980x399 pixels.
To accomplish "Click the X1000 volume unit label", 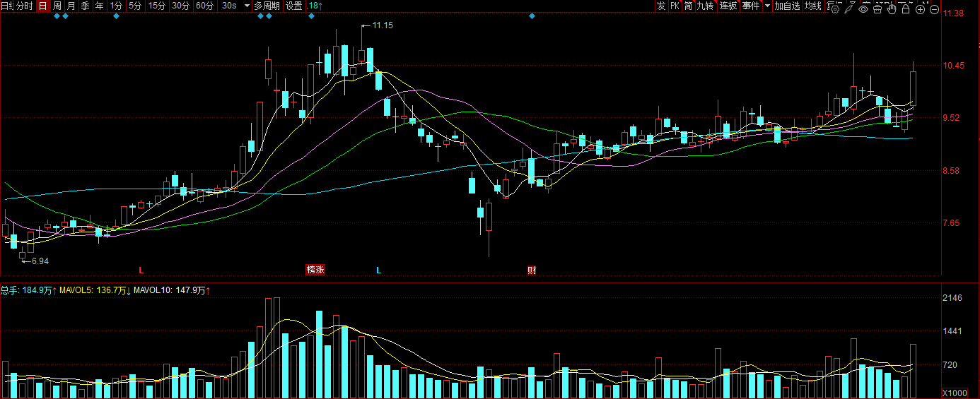I will [x=955, y=393].
